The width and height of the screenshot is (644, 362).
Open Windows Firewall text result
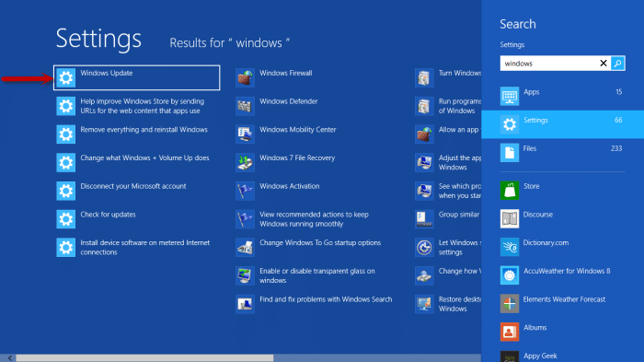click(x=286, y=73)
